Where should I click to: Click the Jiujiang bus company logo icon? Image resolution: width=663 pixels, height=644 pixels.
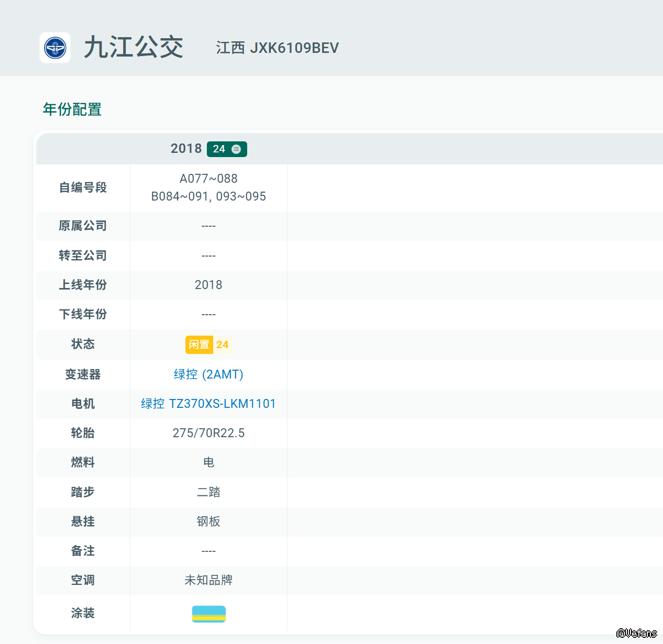tap(55, 48)
